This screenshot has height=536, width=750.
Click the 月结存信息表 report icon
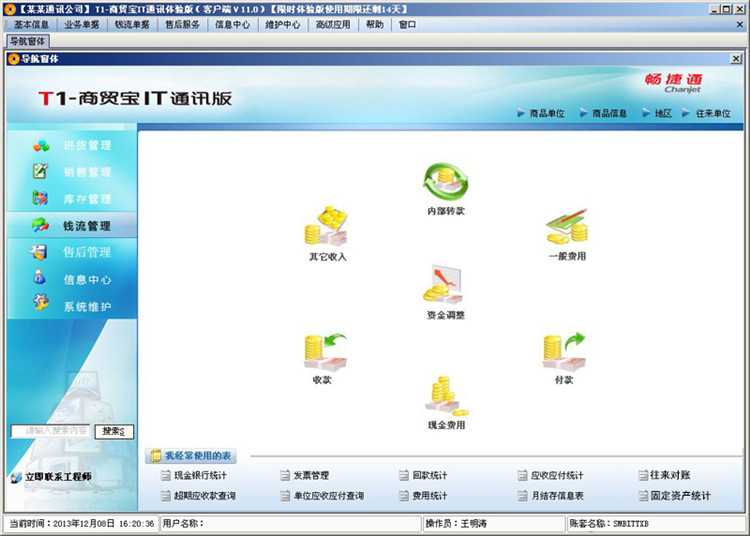coord(522,496)
